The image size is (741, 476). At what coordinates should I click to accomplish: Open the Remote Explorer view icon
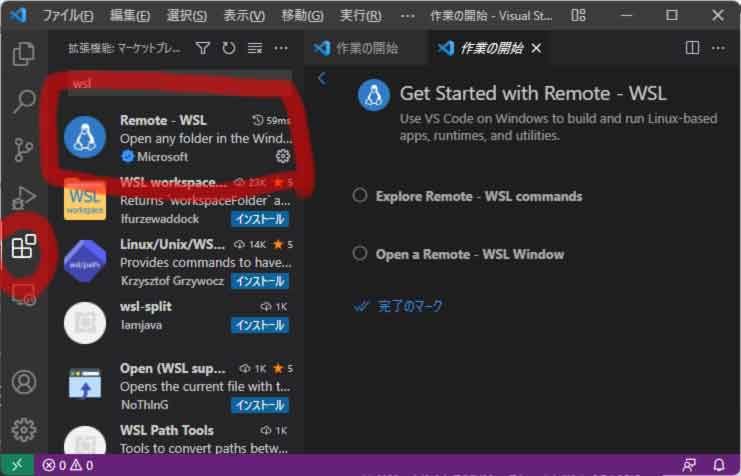tap(24, 294)
